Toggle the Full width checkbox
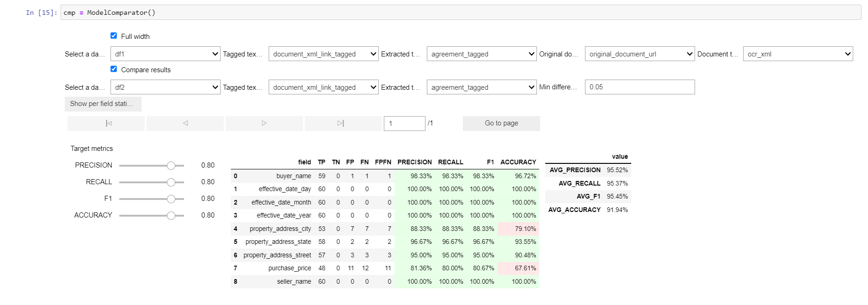This screenshot has width=868, height=305. [114, 36]
